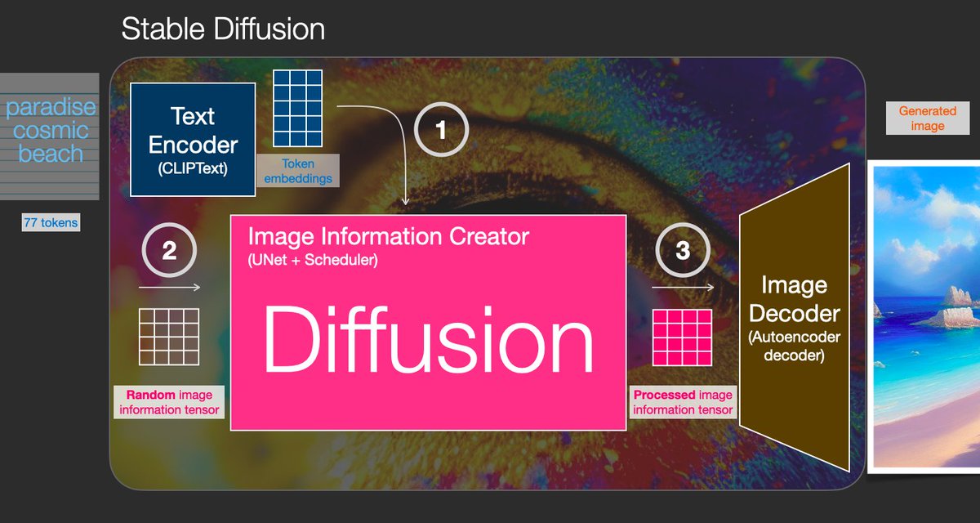This screenshot has width=980, height=523.
Task: Select the Stable Diffusion title heading
Action: coord(223,29)
